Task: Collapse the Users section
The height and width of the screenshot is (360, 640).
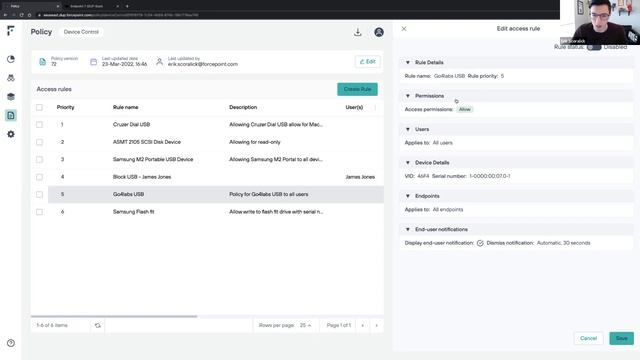Action: pos(407,129)
